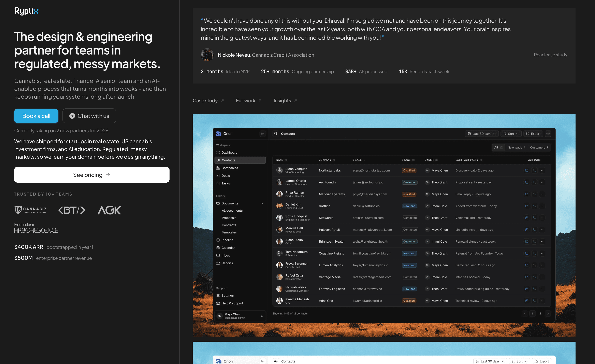Open Settings in the sidebar
Image resolution: width=595 pixels, height=364 pixels.
click(240, 295)
